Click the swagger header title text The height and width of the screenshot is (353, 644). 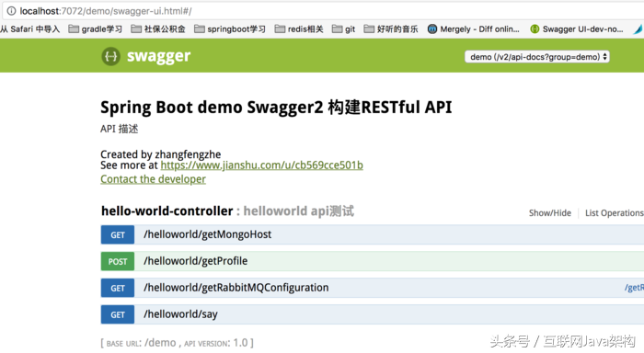pyautogui.click(x=158, y=56)
